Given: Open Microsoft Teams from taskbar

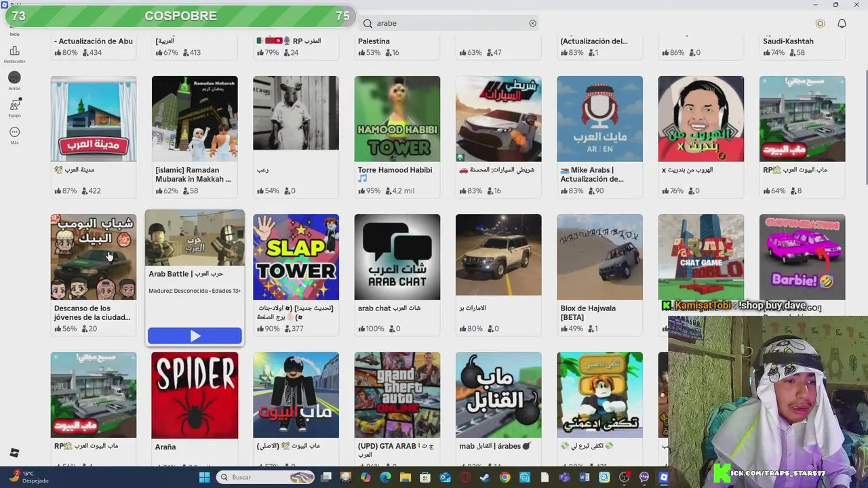Looking at the screenshot, I should pyautogui.click(x=564, y=477).
